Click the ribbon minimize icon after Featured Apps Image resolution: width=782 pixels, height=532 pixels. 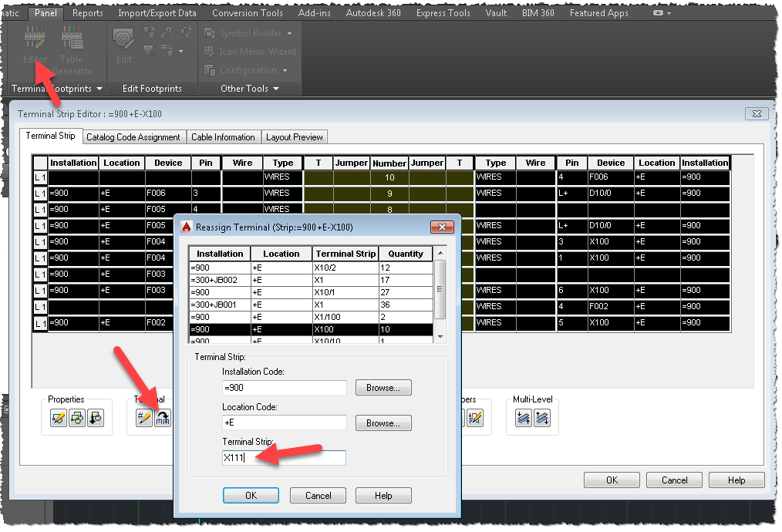[x=659, y=13]
